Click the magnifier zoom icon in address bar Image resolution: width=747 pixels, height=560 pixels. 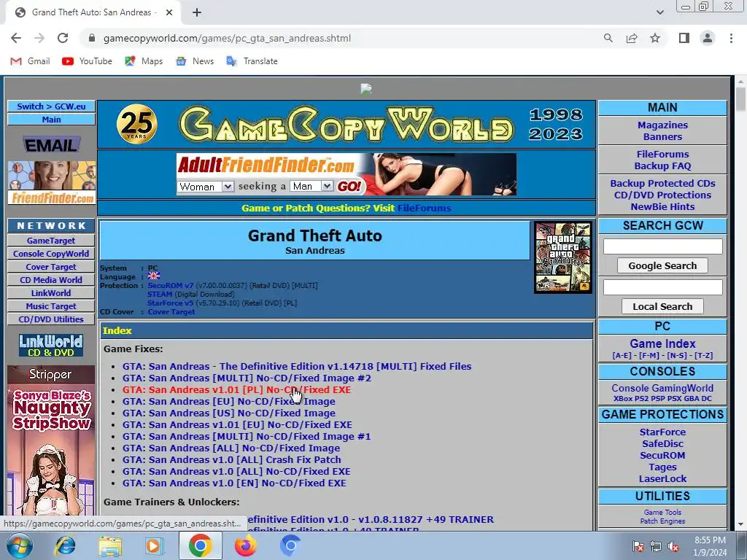click(608, 38)
